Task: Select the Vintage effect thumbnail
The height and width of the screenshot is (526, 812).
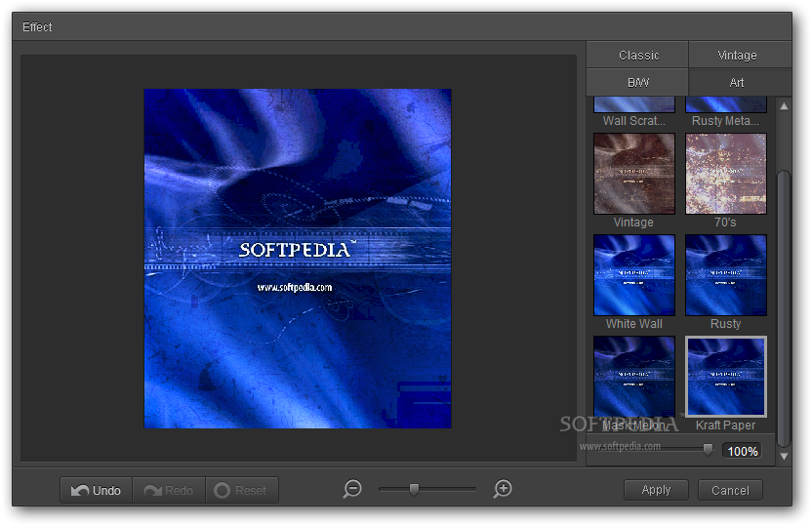Action: coord(634,174)
